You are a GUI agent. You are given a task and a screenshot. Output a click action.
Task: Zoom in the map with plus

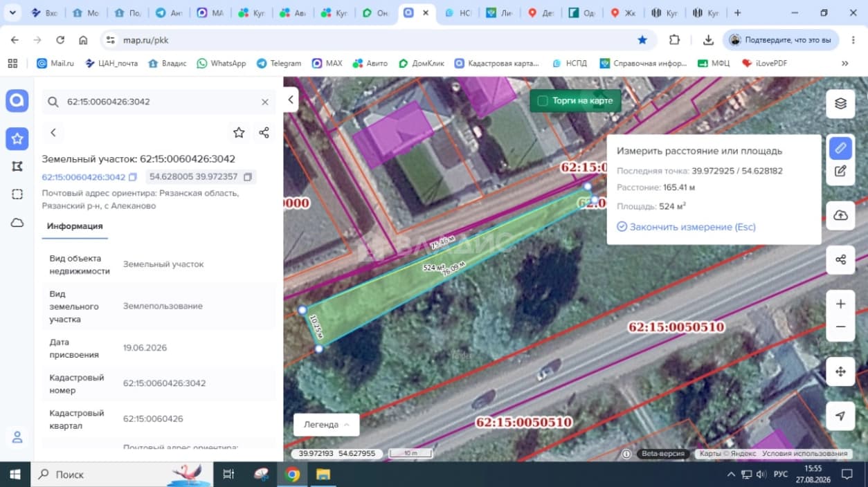(840, 304)
